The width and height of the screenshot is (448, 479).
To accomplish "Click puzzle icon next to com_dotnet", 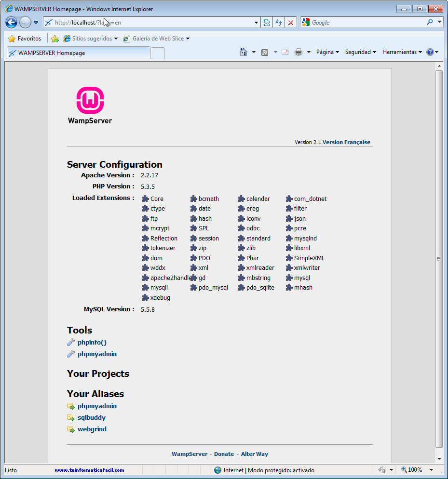I will click(289, 199).
